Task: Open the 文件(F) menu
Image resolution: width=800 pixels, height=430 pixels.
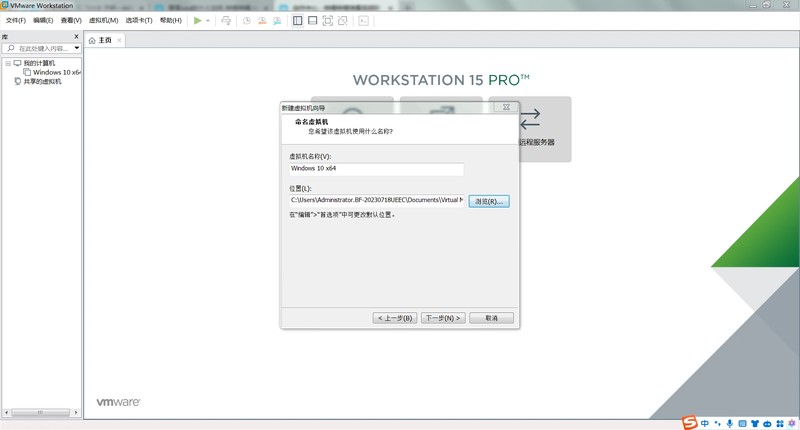Action: (x=15, y=20)
